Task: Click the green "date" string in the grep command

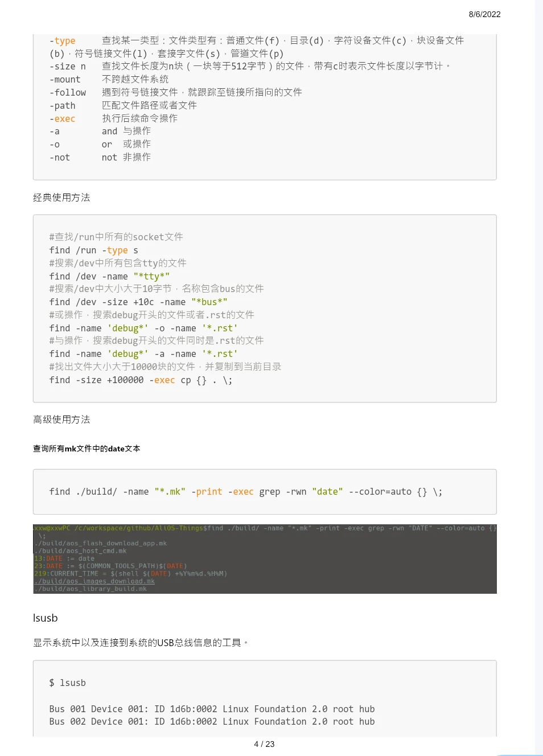Action: coord(327,491)
